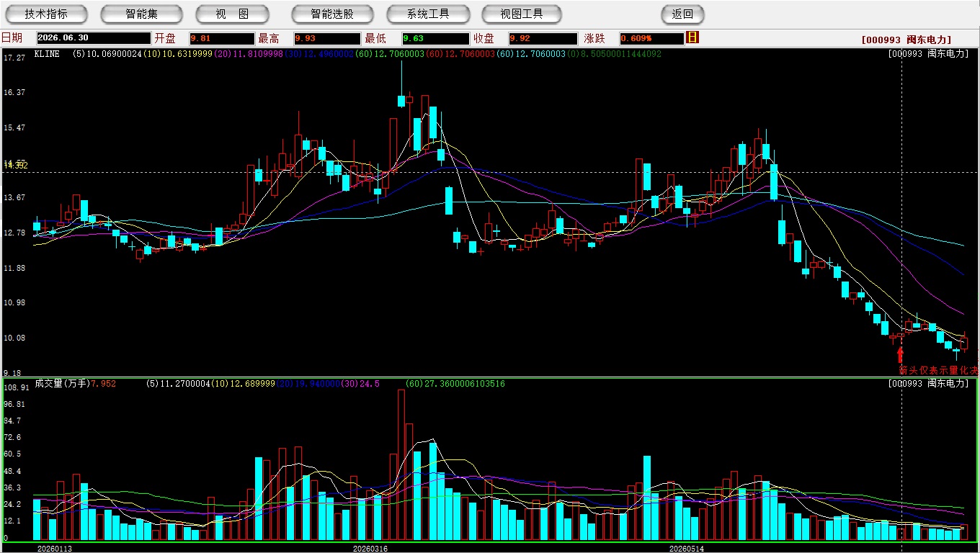Click the (10)10.6319999 yellow MA value
This screenshot has height=553, width=980.
pos(177,54)
